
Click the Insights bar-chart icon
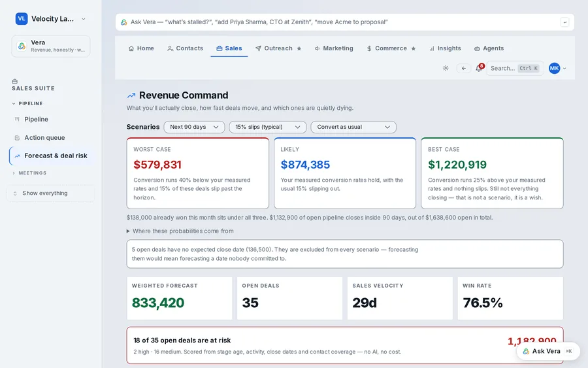pyautogui.click(x=432, y=48)
